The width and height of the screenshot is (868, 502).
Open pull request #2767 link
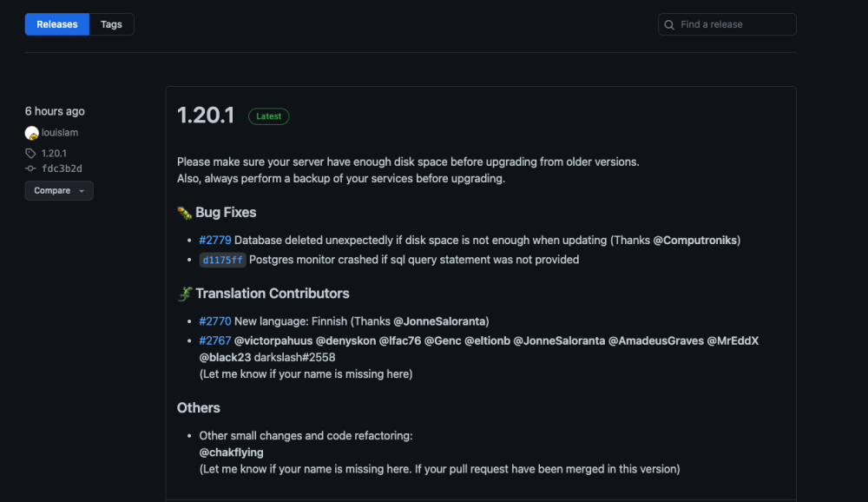(x=214, y=340)
